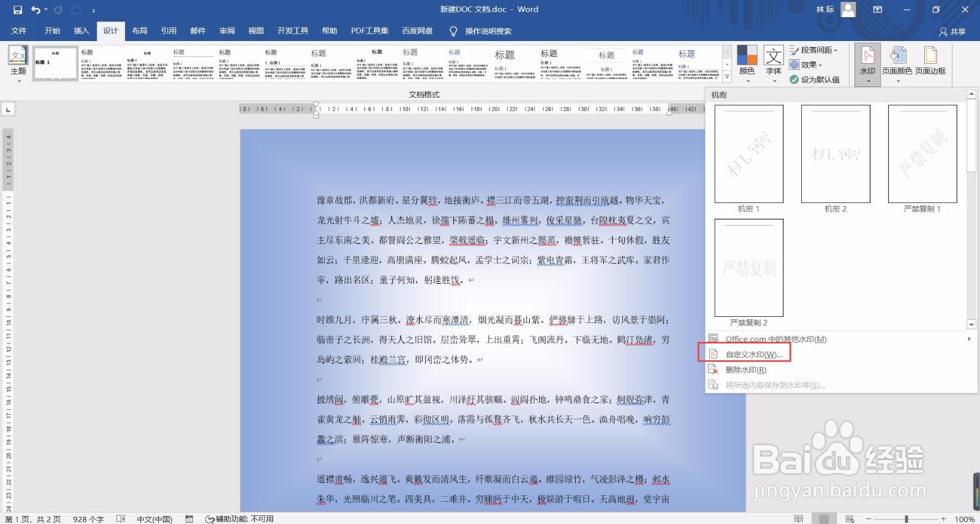Switch to the 邮件 (Mailings) tab
The height and width of the screenshot is (524, 980).
click(x=198, y=31)
